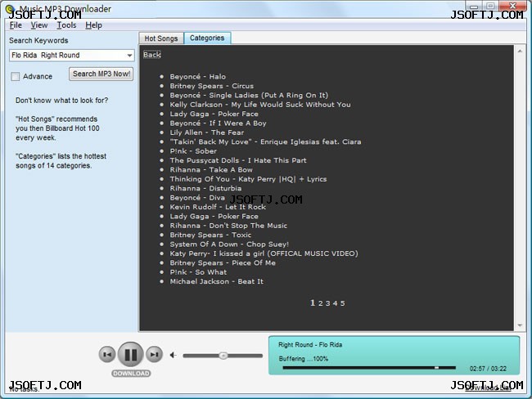Click the scrollbar down arrow

[x=520, y=325]
